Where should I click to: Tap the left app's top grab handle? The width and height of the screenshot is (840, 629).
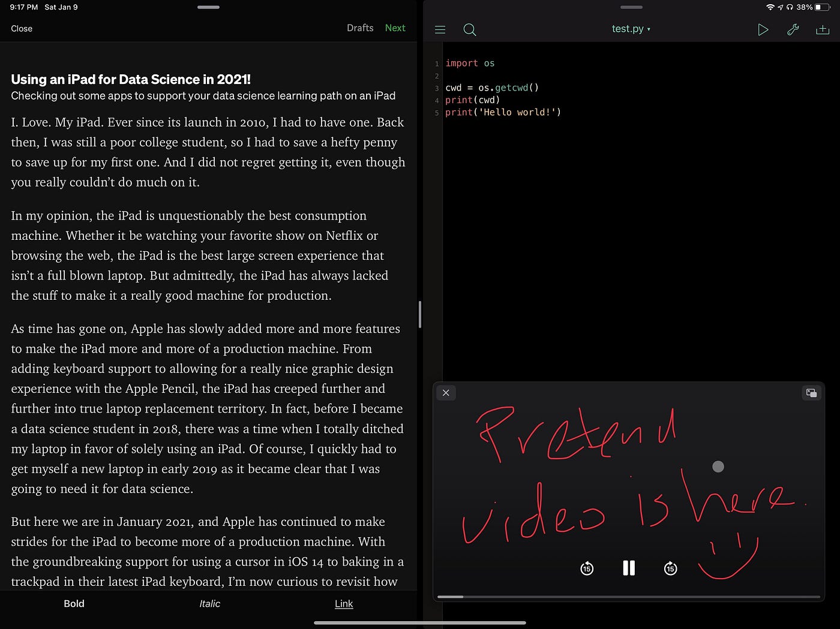click(x=208, y=7)
